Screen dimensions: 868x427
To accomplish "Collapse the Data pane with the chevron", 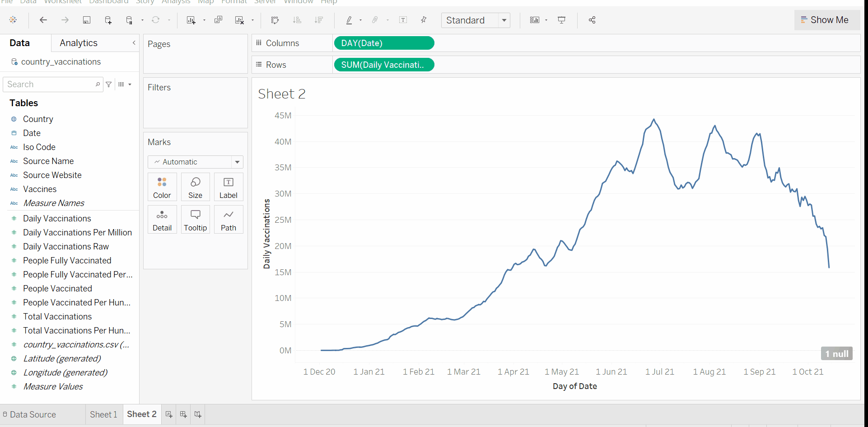I will coord(134,43).
